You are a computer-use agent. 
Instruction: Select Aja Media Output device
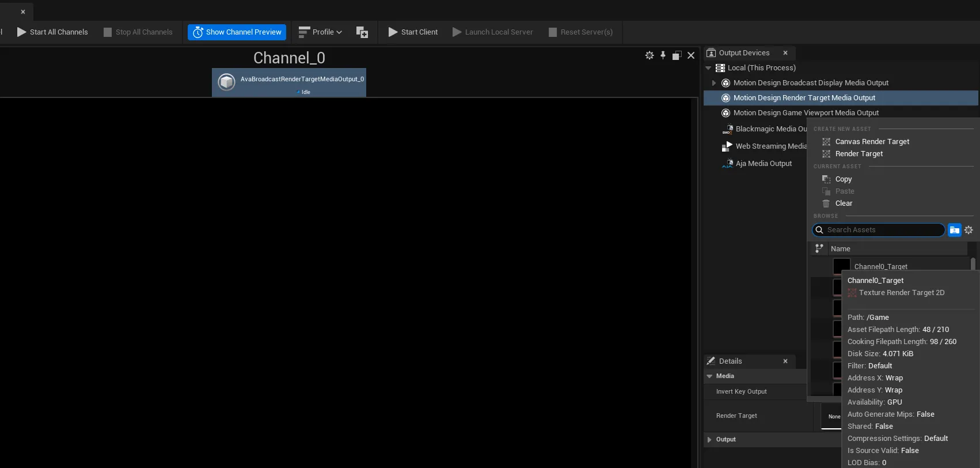(764, 164)
